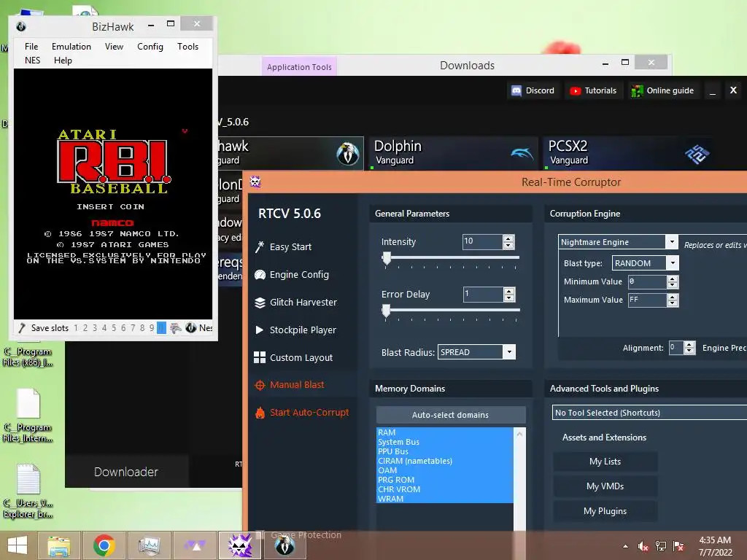Image resolution: width=747 pixels, height=560 pixels.
Task: Select highlighted save slot 0 in BizHawk
Action: click(x=161, y=327)
